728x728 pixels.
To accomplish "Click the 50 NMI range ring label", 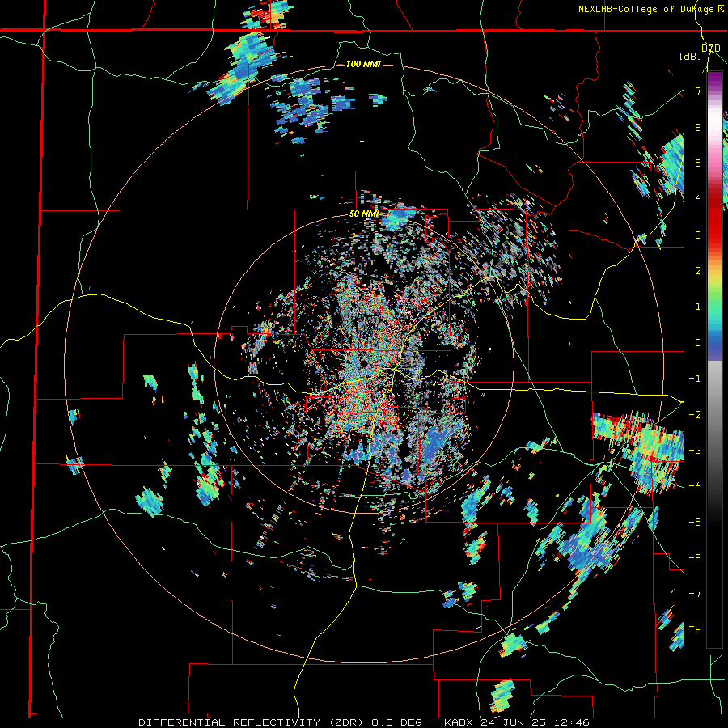I will tap(364, 214).
